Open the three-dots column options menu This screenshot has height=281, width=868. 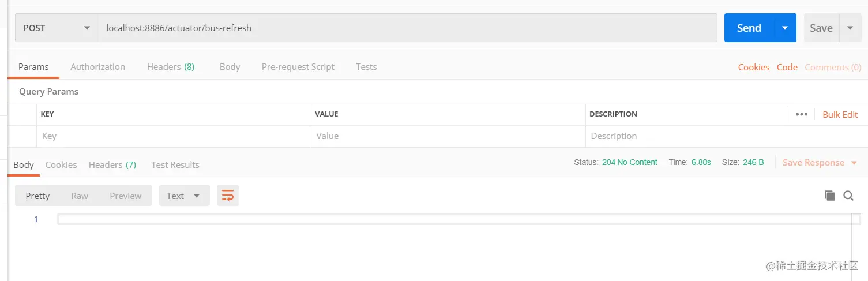coord(801,114)
